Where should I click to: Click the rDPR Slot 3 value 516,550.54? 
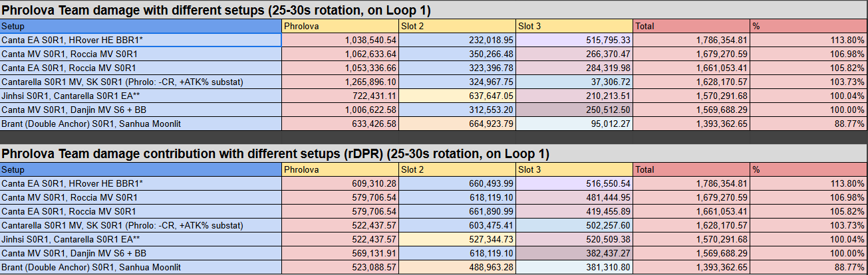[575, 184]
